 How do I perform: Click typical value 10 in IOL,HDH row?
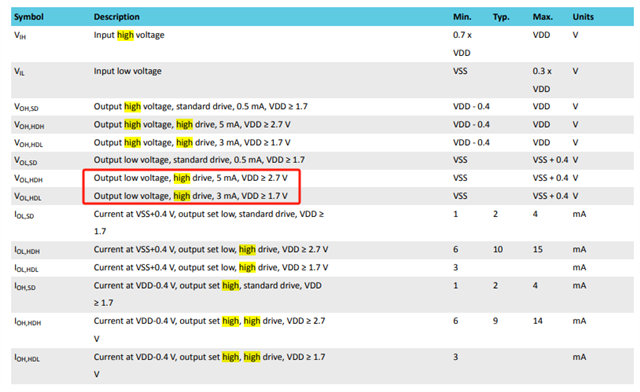coord(498,249)
